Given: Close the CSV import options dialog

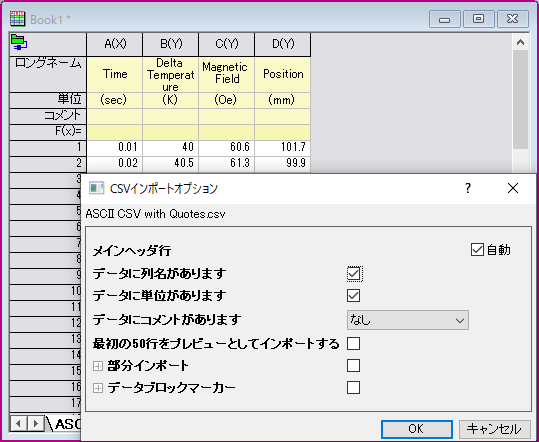Looking at the screenshot, I should click(x=513, y=188).
